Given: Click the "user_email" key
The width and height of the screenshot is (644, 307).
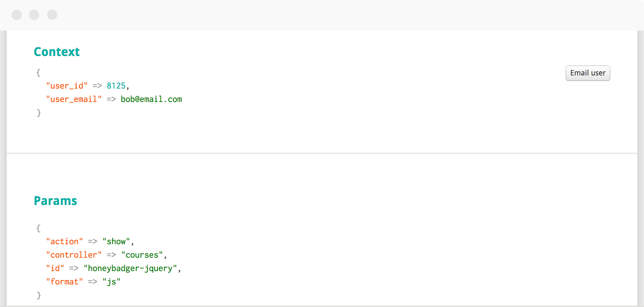Looking at the screenshot, I should coord(74,99).
